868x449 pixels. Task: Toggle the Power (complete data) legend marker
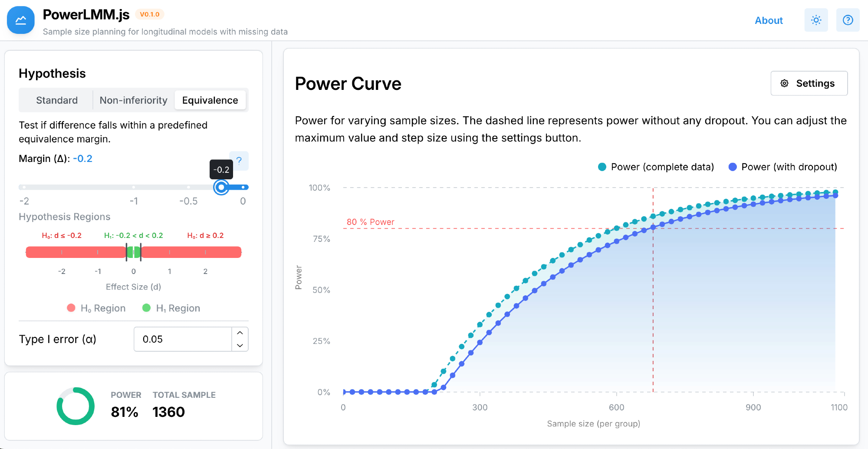pyautogui.click(x=602, y=167)
